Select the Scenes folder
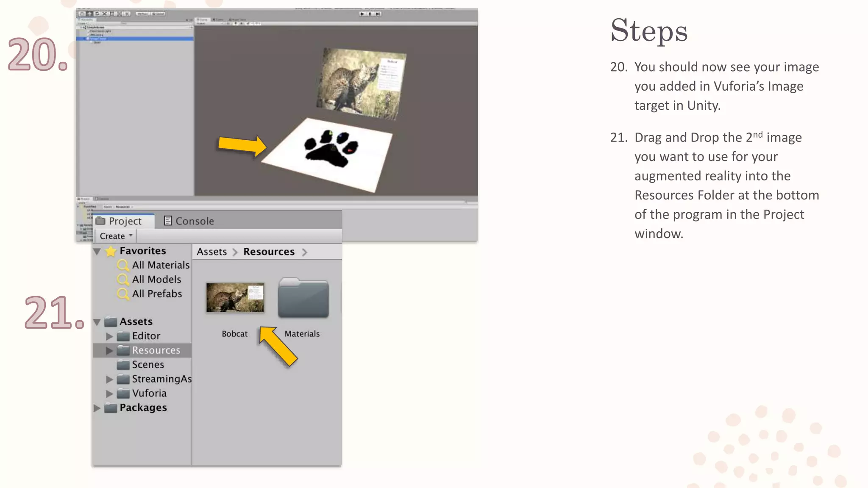This screenshot has width=868, height=488. tap(148, 365)
